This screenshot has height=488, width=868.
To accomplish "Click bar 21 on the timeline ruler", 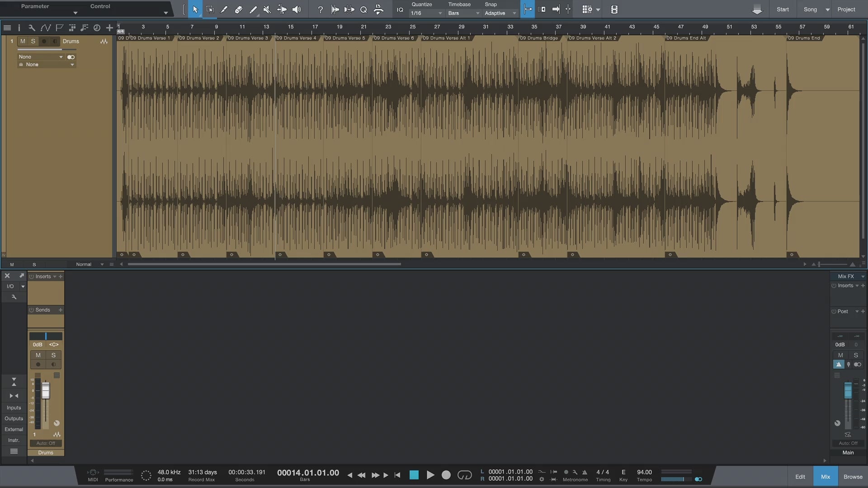I will click(x=363, y=27).
